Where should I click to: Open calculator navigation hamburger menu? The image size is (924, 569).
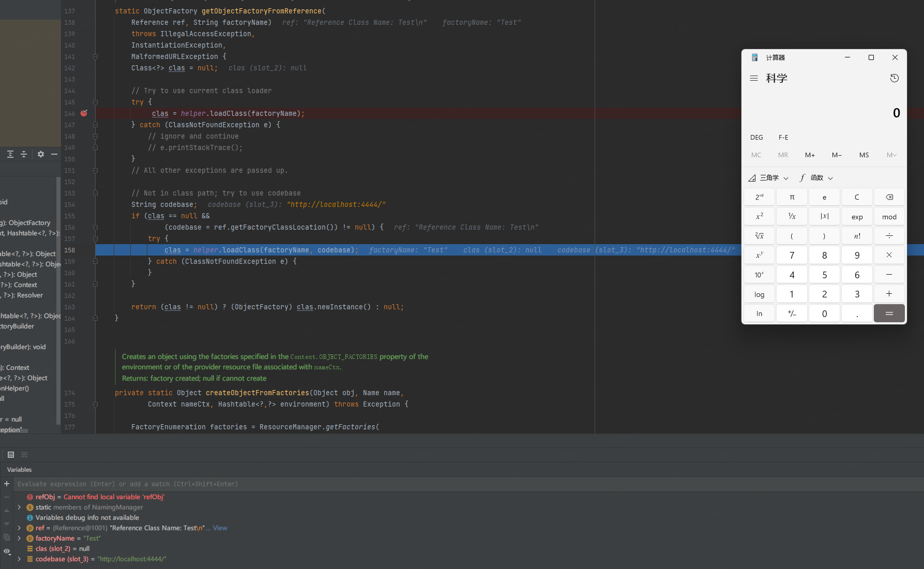point(754,78)
